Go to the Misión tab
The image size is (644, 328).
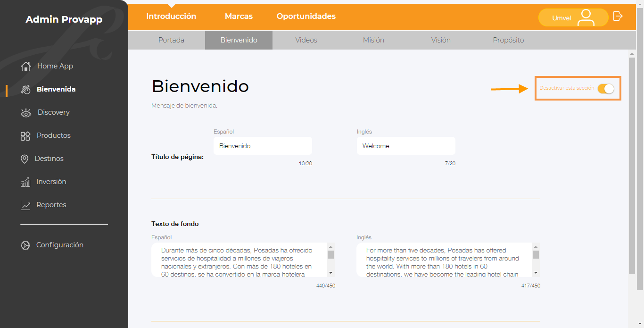373,40
